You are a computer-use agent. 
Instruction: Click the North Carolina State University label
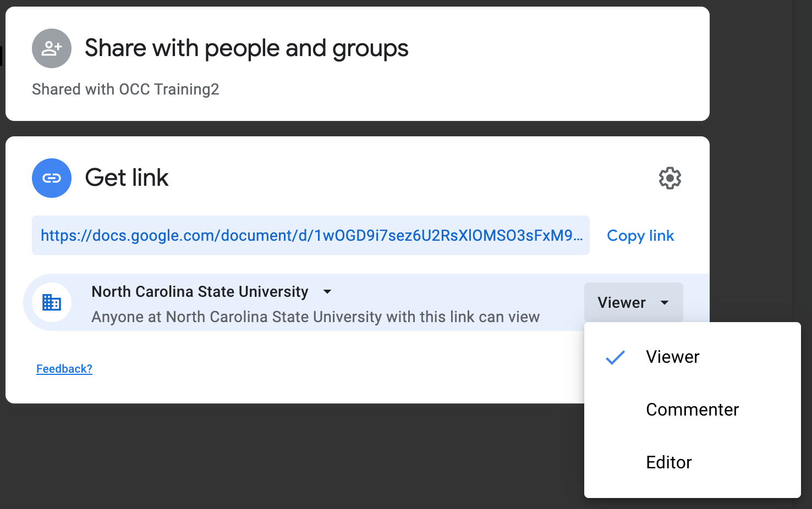[200, 292]
